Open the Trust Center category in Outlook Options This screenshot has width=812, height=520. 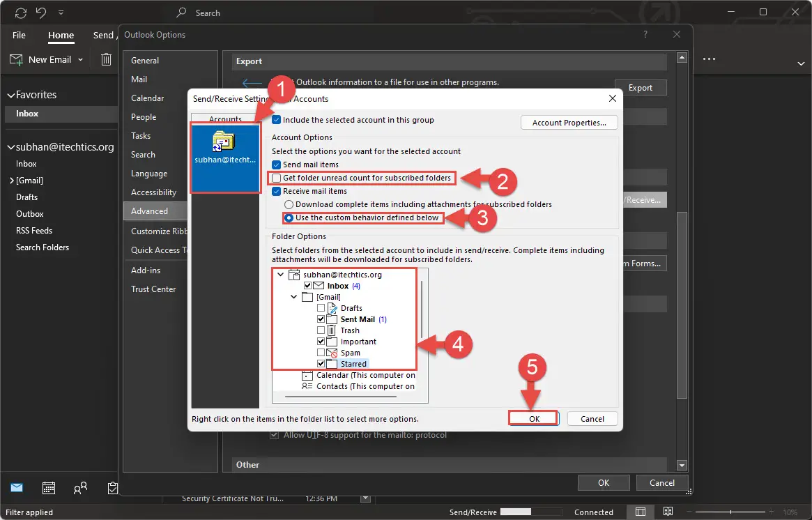pyautogui.click(x=153, y=289)
